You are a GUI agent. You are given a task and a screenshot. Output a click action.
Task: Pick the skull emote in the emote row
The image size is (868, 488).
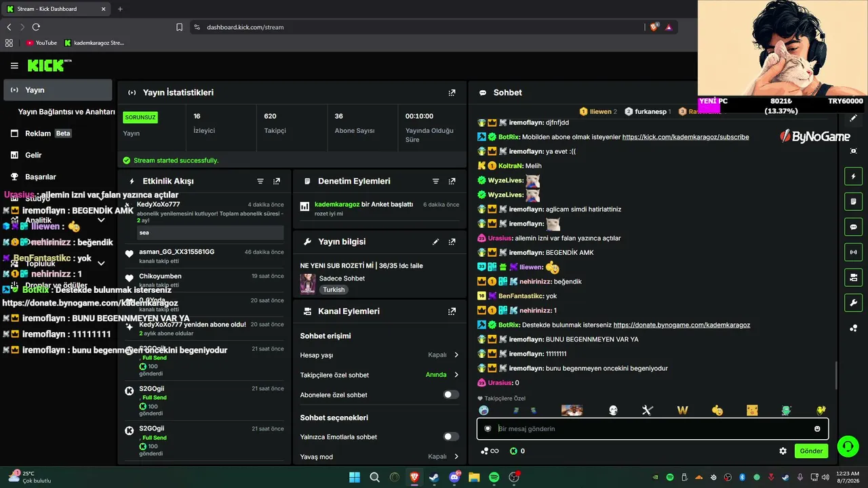(613, 411)
